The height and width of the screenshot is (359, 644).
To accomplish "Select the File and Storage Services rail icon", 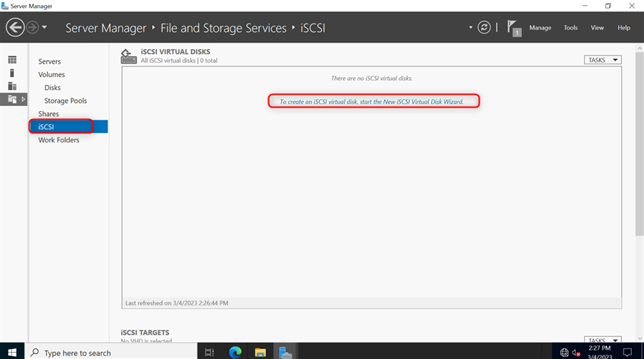I will coord(12,99).
